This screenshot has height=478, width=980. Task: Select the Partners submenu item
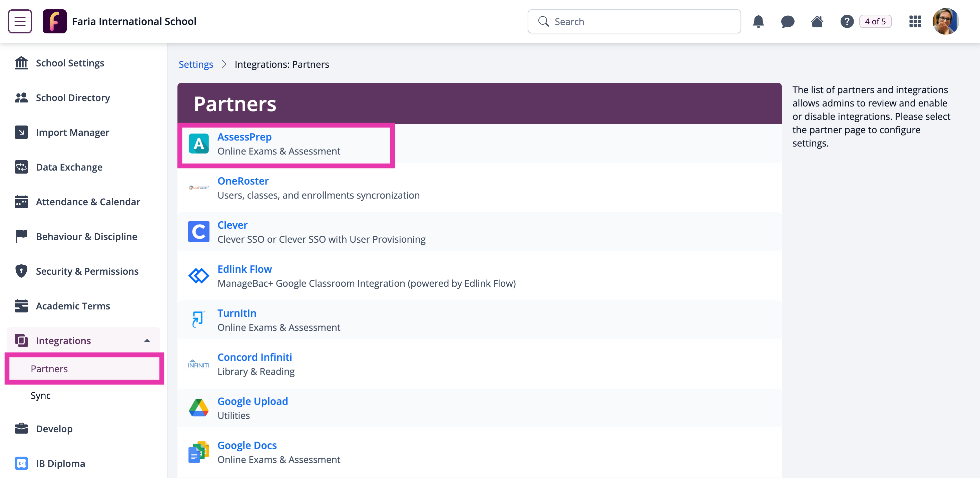pos(84,369)
